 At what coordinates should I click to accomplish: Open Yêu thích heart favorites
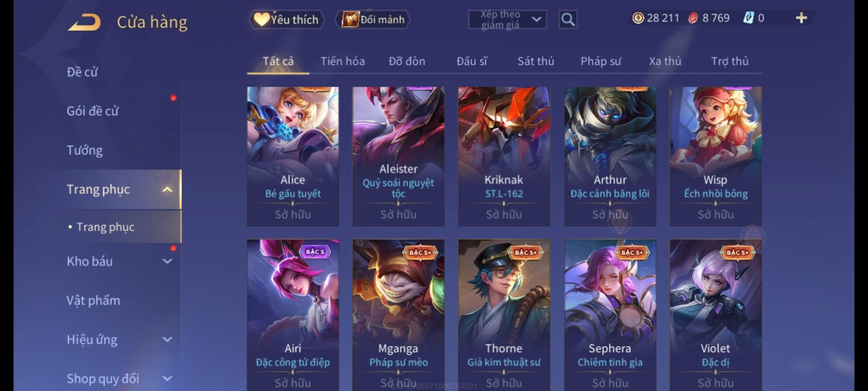[286, 20]
